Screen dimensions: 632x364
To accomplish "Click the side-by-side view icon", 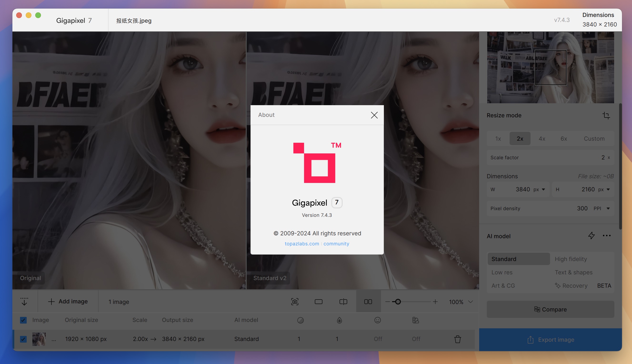I will [368, 301].
